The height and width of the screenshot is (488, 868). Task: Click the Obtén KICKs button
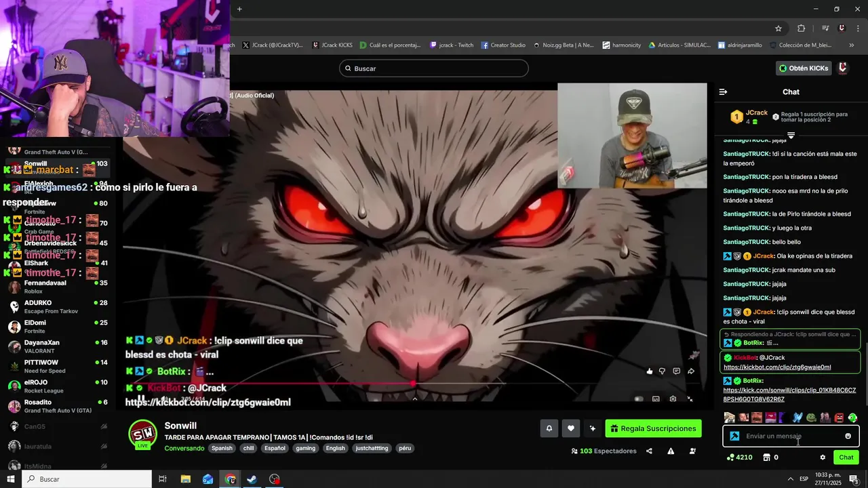[804, 68]
